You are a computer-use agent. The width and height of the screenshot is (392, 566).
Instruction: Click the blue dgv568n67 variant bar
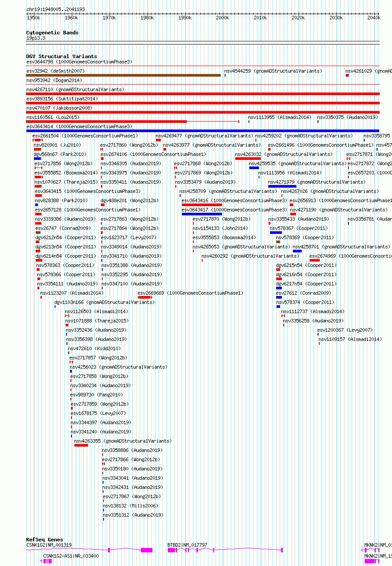click(37, 159)
